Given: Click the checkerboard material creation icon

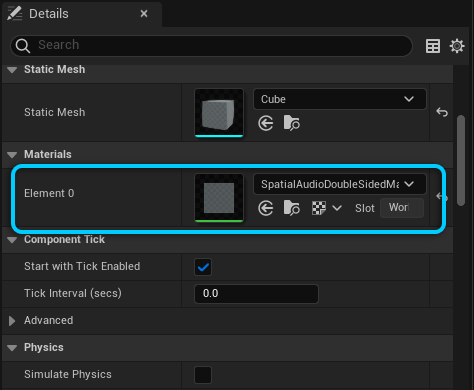Looking at the screenshot, I should (x=319, y=208).
